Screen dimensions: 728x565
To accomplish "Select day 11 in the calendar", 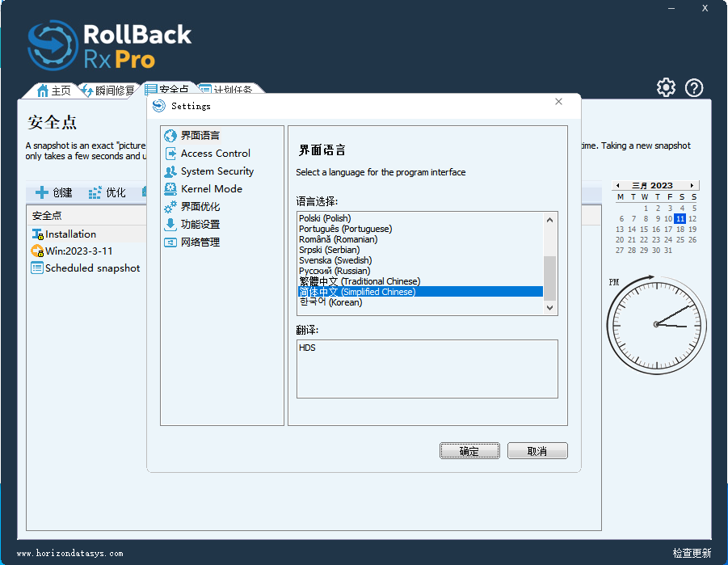I will pos(680,218).
